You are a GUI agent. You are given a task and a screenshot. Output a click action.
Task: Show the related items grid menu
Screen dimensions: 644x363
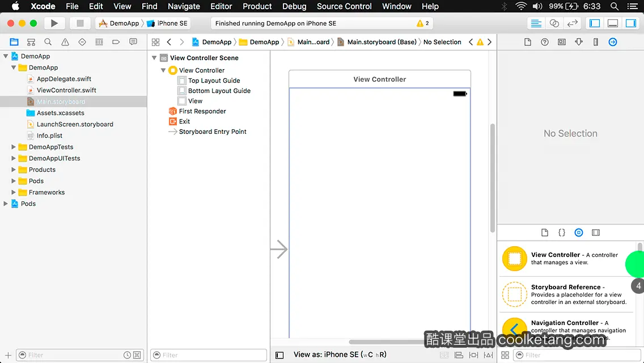pyautogui.click(x=156, y=42)
